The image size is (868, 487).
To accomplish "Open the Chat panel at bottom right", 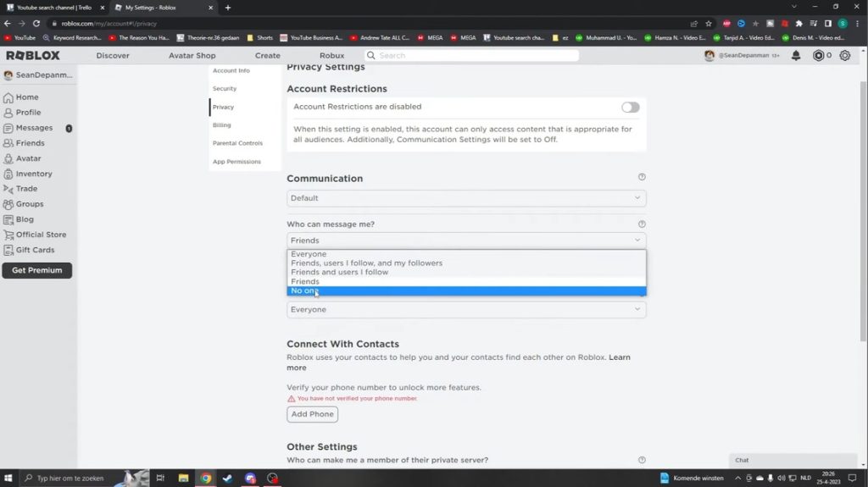I will tap(793, 461).
